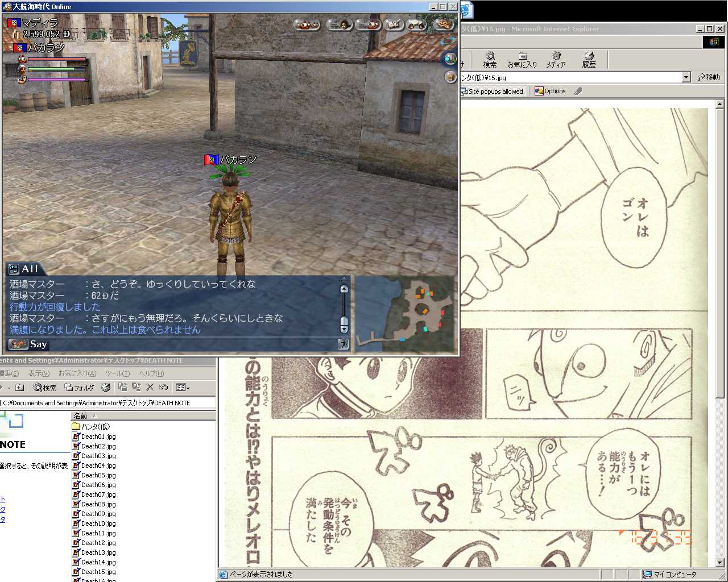The image size is (728, 582).
Task: Click the blue arrows camera icon
Action: [x=448, y=41]
